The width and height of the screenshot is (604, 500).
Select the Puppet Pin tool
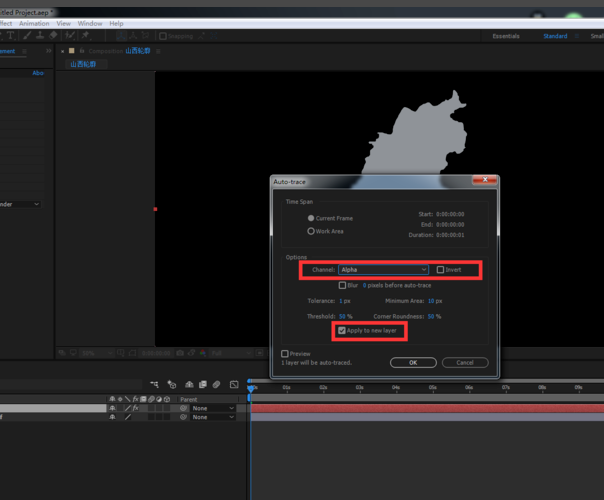tap(86, 36)
